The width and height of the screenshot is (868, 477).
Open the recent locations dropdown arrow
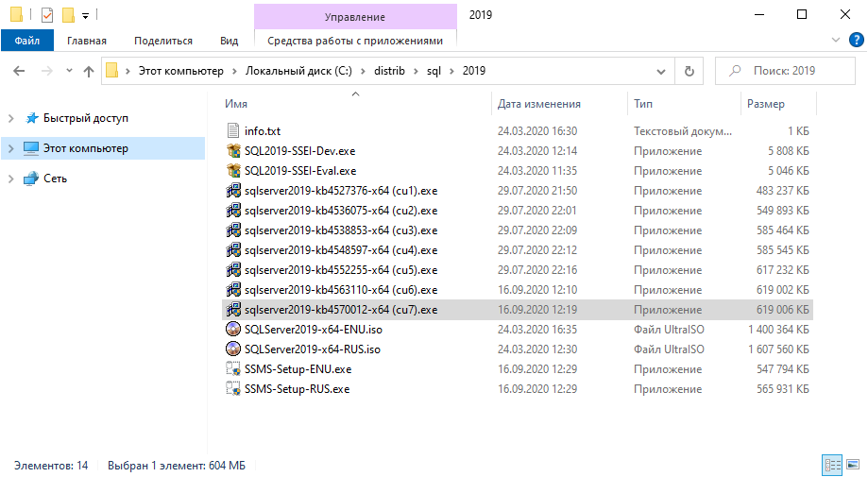coord(69,71)
